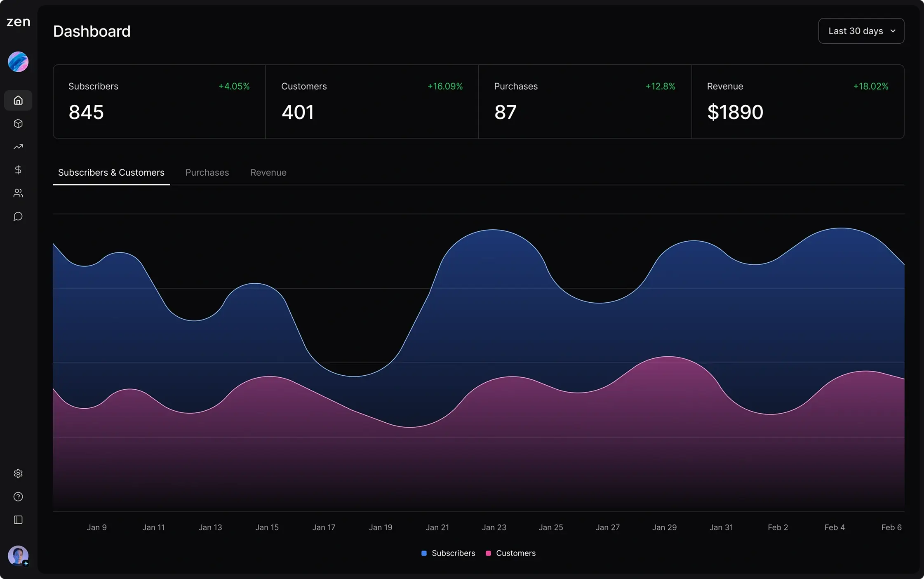Image resolution: width=924 pixels, height=579 pixels.
Task: Toggle the Subscribers legend item
Action: tap(448, 553)
